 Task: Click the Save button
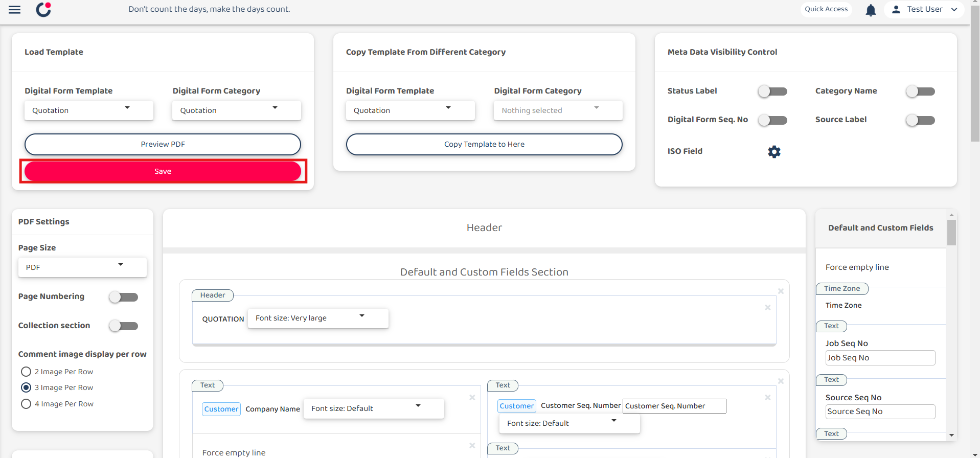click(x=163, y=171)
